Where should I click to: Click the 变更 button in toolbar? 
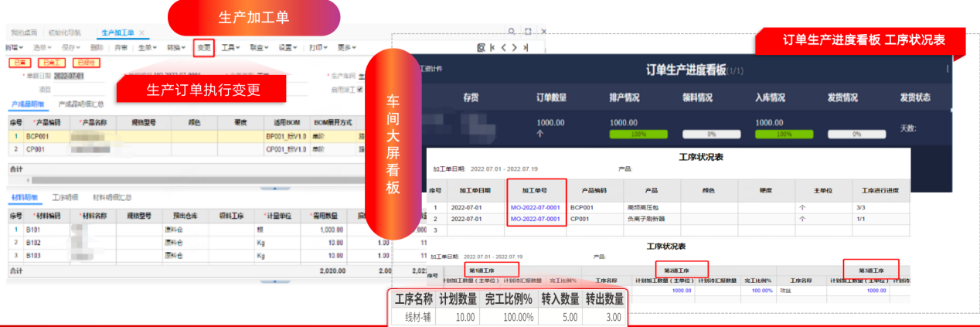pos(204,47)
